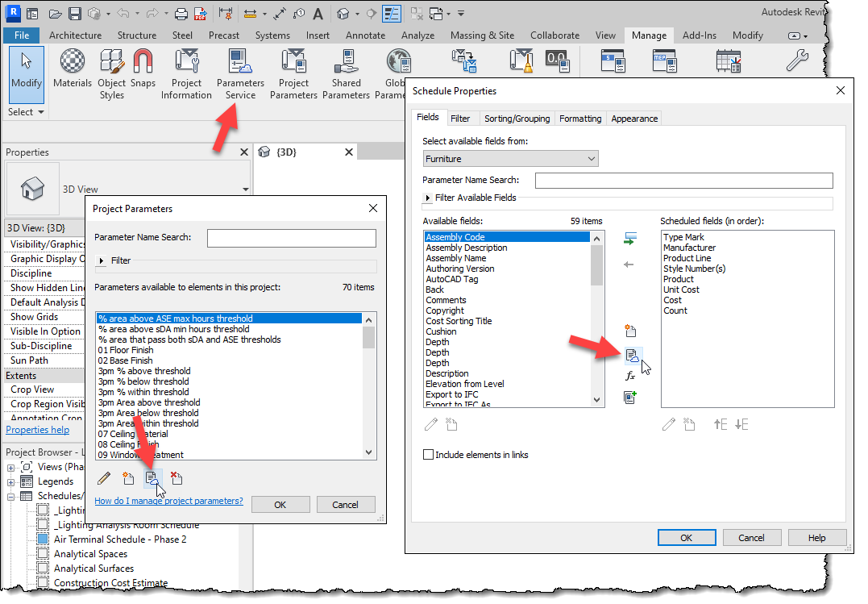
Task: Launch Parameters Service from the Manage ribbon
Action: pyautogui.click(x=240, y=73)
